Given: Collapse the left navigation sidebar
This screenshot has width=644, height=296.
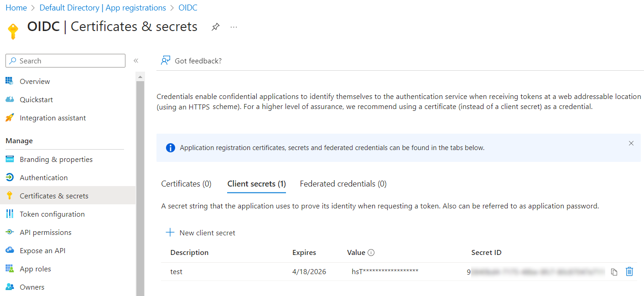Looking at the screenshot, I should pyautogui.click(x=135, y=60).
